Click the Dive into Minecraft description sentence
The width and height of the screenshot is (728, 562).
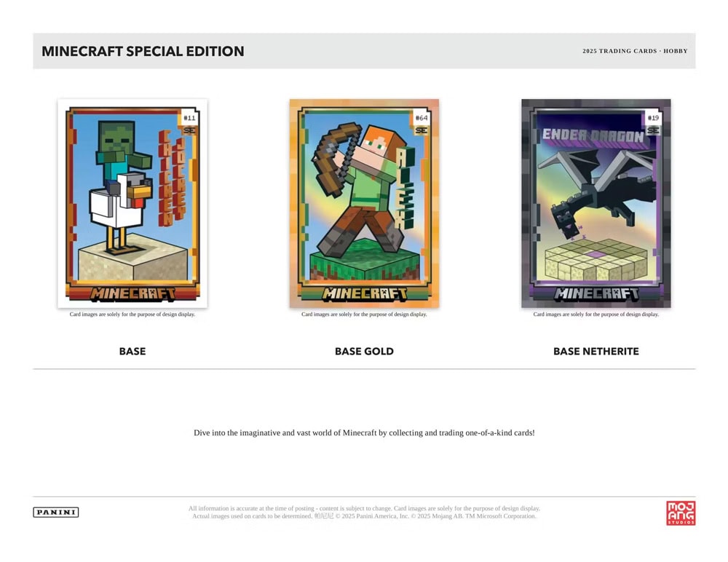pos(364,432)
